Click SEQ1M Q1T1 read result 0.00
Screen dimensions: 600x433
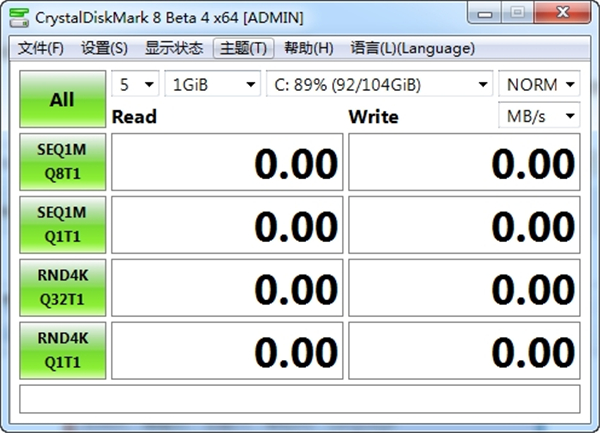[227, 225]
